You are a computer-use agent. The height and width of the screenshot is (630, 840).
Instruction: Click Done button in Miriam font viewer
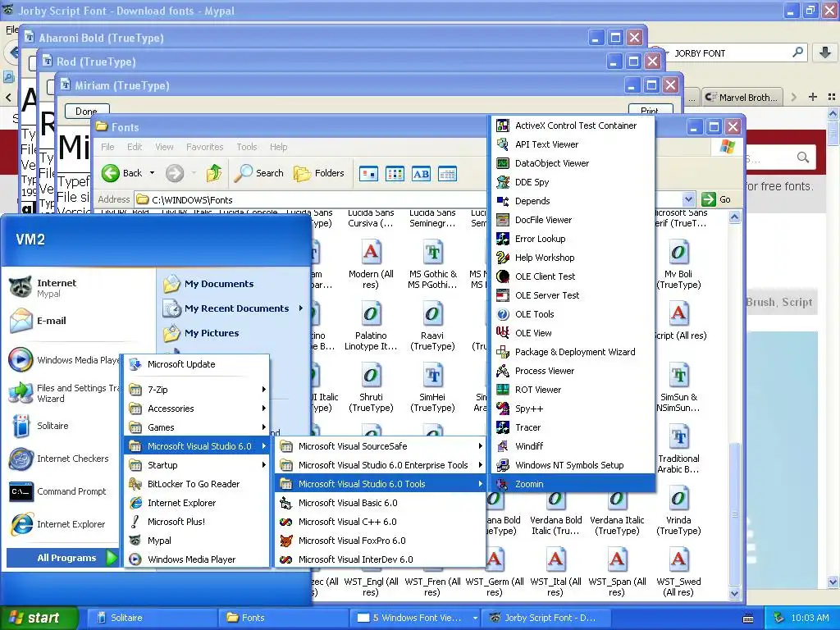pos(87,111)
